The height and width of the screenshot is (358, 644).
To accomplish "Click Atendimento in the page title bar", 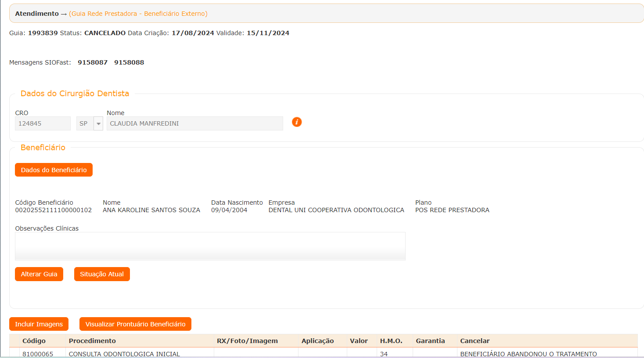I will pyautogui.click(x=37, y=14).
